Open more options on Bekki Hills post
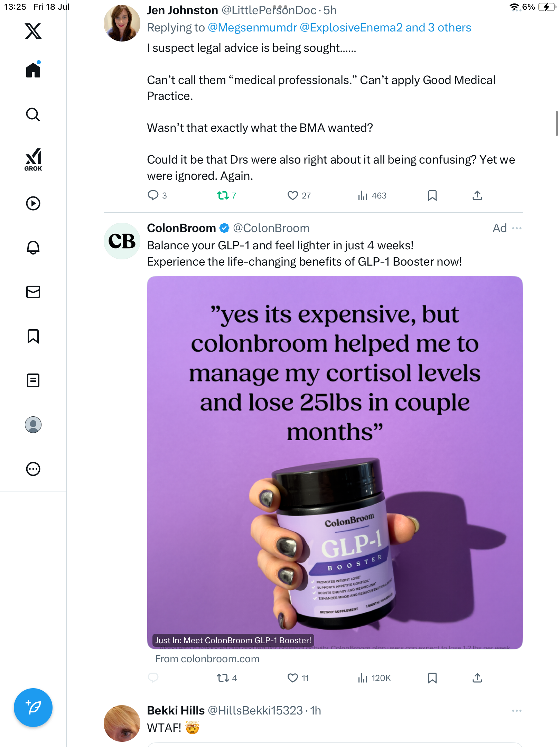Viewport: 560px width, 747px height. coord(517,711)
